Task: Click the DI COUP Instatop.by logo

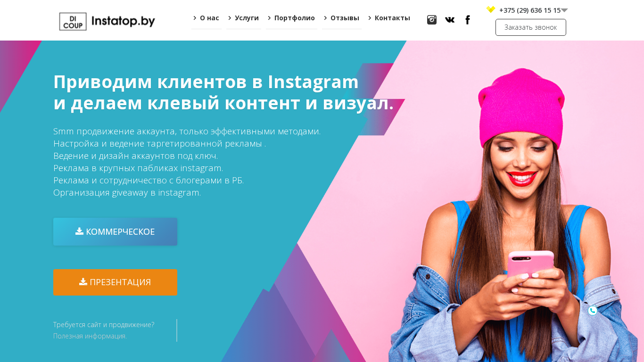Action: click(x=107, y=21)
